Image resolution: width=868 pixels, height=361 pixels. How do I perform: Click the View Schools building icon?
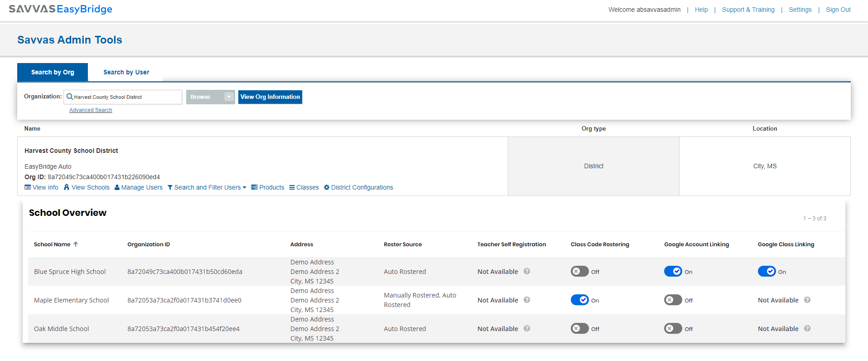67,187
